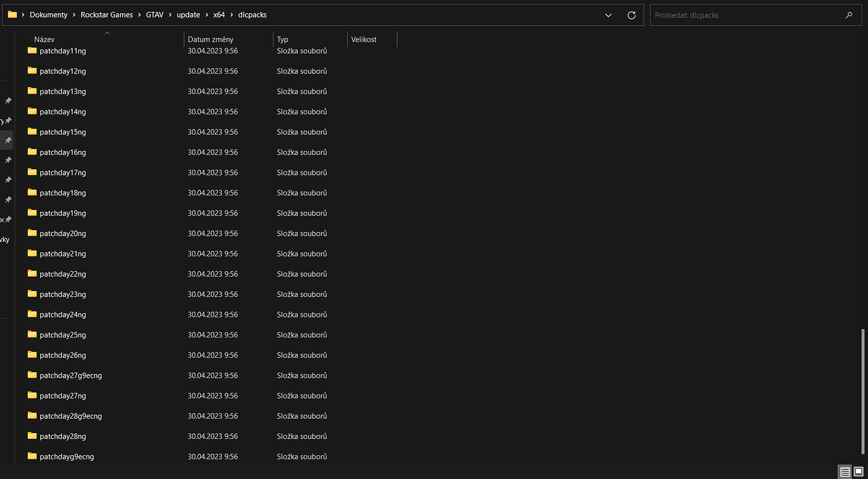Unpin the highlighted item in the sidebar

[x=9, y=140]
